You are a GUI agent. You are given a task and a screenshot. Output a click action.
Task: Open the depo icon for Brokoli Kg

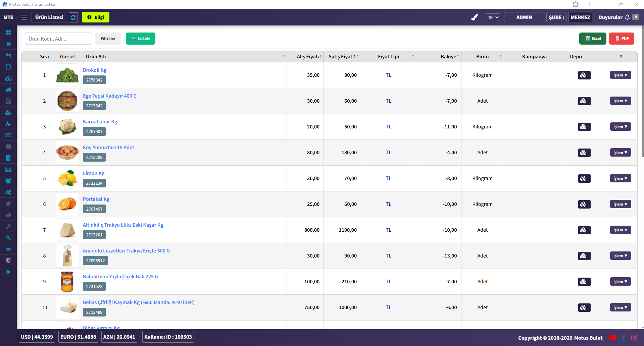(584, 75)
